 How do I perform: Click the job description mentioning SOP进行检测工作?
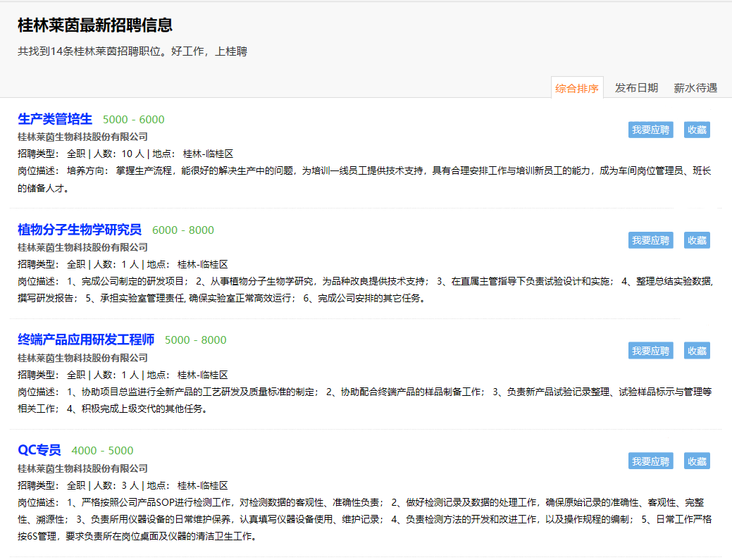[365, 519]
